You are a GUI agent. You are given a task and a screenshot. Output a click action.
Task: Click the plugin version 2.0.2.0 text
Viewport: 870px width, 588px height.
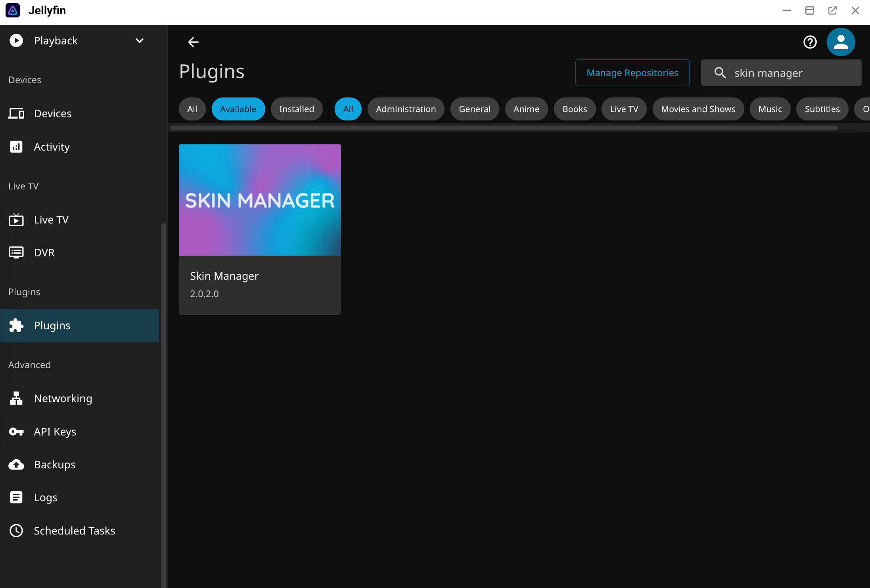[x=205, y=294]
